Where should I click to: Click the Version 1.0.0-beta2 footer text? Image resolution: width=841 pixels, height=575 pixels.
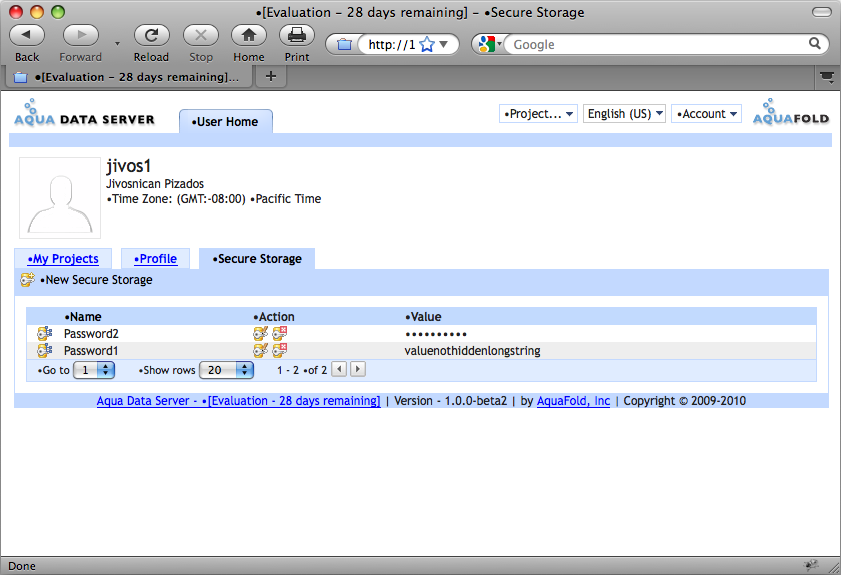click(450, 401)
